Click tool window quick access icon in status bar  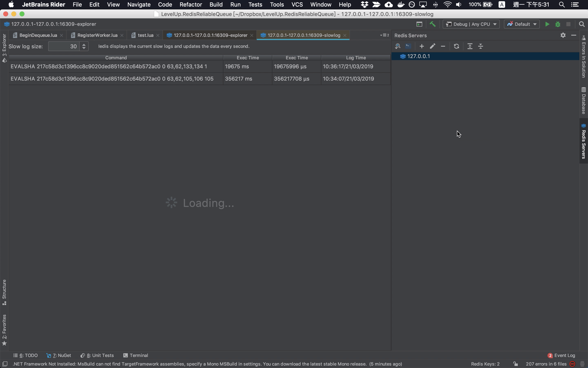point(5,364)
